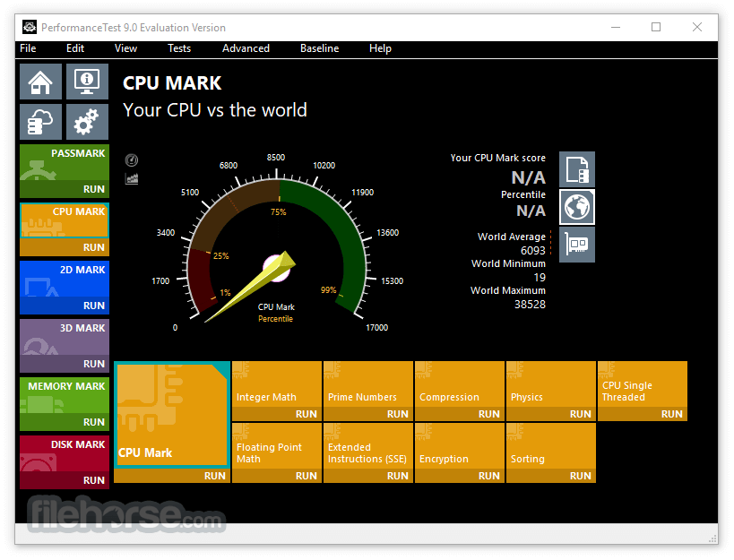Run the Encryption test
The image size is (734, 560).
tap(460, 476)
